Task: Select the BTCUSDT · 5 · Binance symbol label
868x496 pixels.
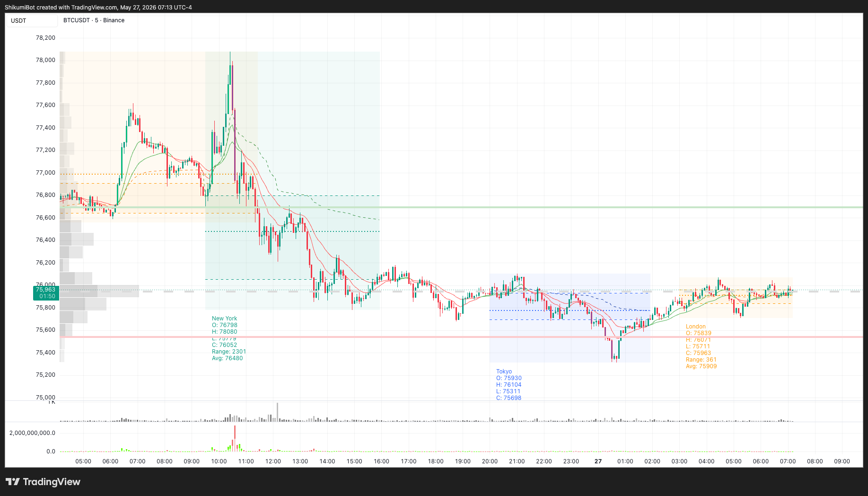Action: pos(94,20)
